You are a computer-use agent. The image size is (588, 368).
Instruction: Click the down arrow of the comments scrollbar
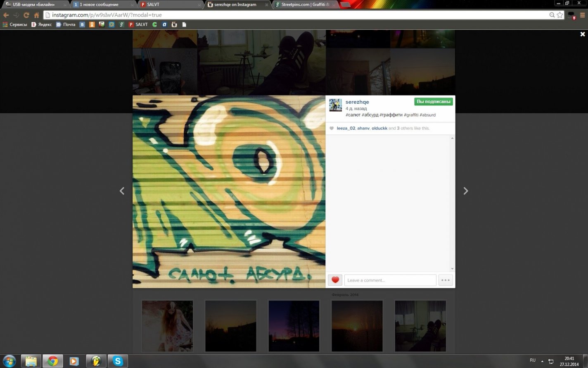452,269
